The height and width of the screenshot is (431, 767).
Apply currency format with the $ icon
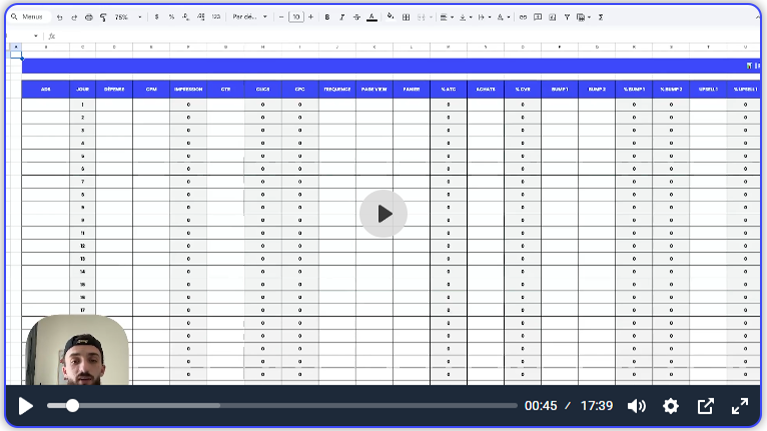pos(157,17)
